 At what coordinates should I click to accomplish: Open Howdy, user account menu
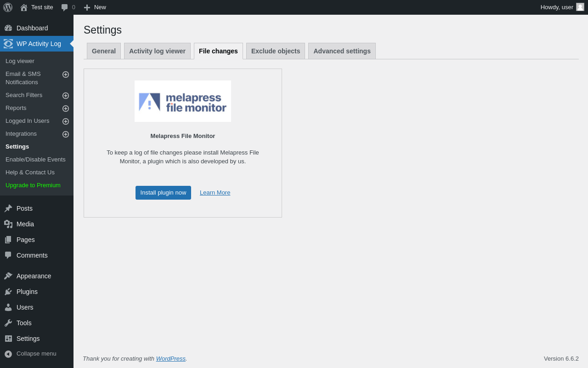click(x=557, y=7)
